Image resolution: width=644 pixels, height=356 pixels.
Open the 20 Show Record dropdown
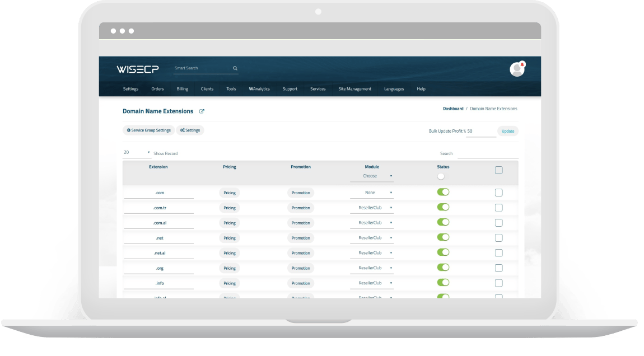point(137,152)
